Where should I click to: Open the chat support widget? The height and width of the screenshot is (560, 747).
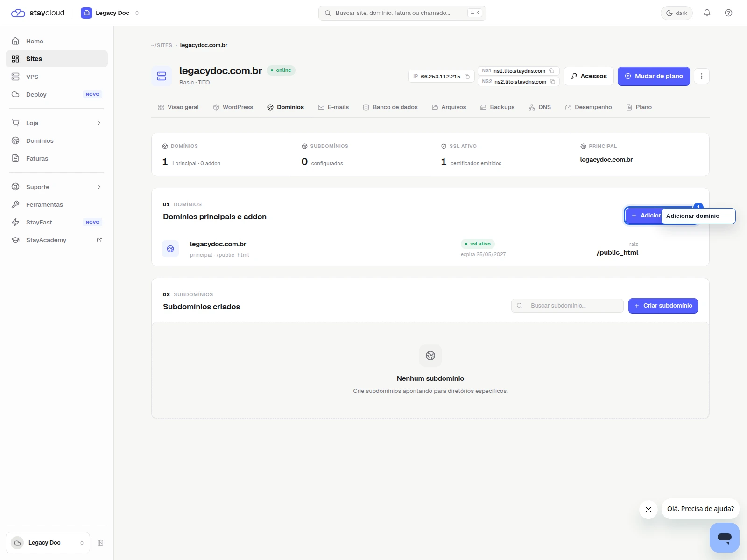(725, 538)
